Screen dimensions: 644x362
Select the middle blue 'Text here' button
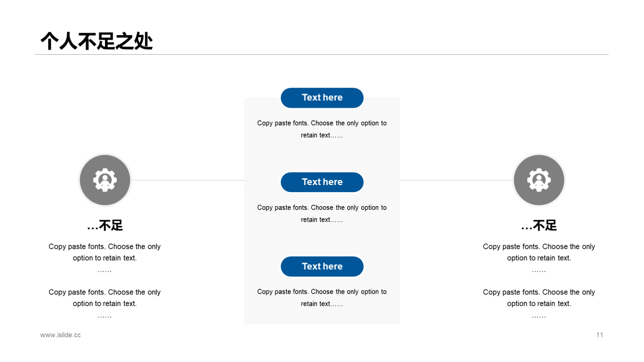coord(322,182)
